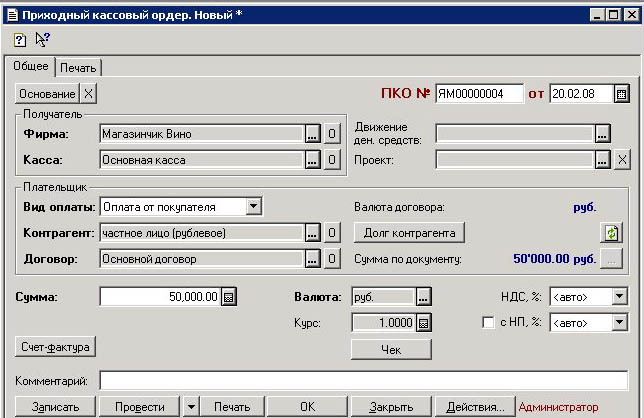Expand the НДС, % dropdown
This screenshot has width=644, height=418.
pyautogui.click(x=620, y=297)
